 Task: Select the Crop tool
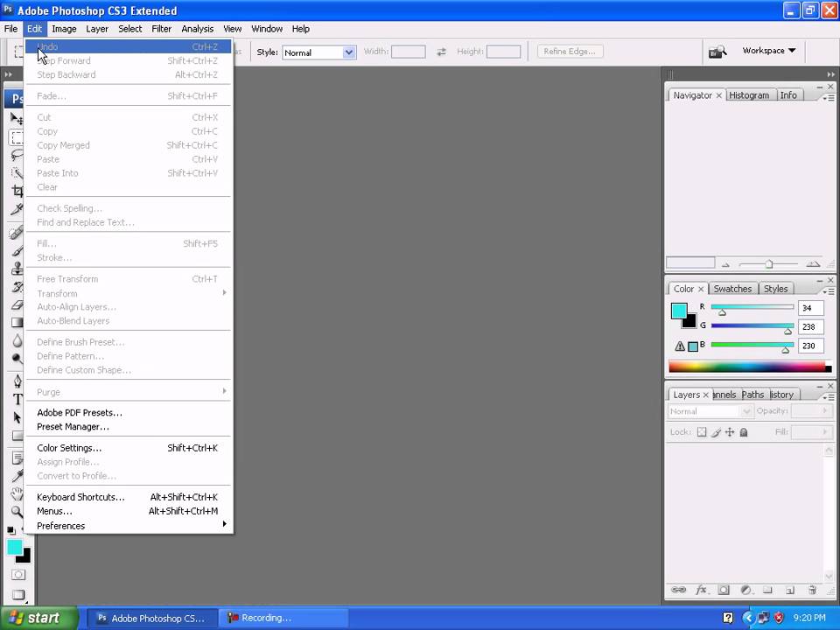click(17, 191)
